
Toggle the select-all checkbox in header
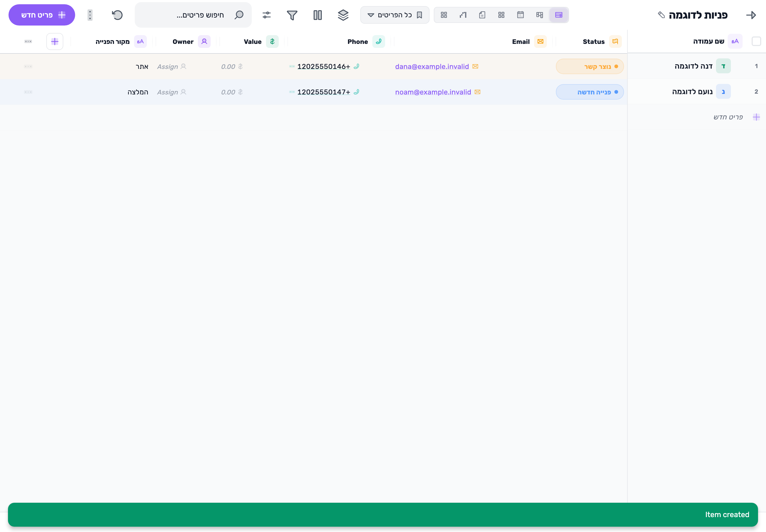point(756,41)
